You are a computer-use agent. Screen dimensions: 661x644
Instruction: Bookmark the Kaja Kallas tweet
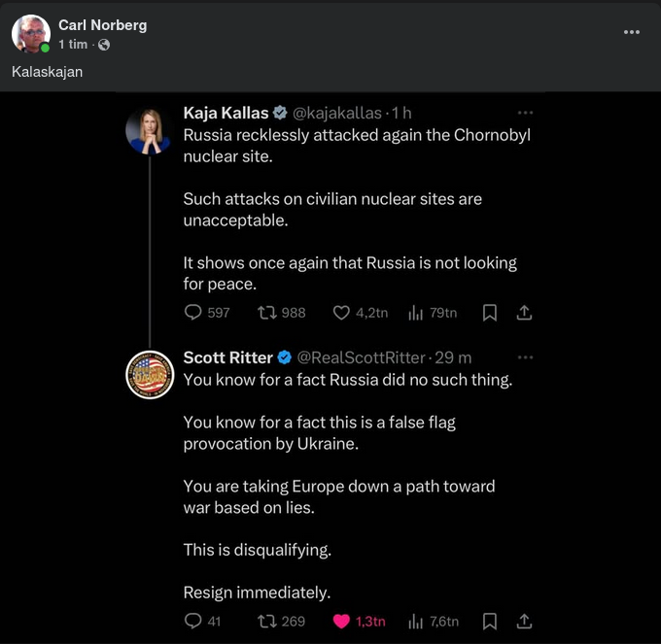coord(490,313)
